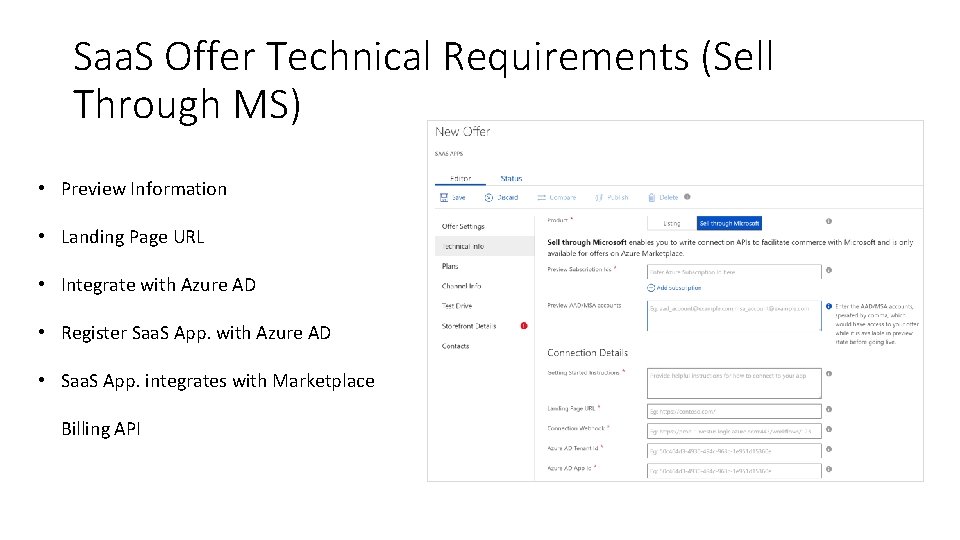Open Plans in the sidebar
The width and height of the screenshot is (960, 540).
pos(450,266)
